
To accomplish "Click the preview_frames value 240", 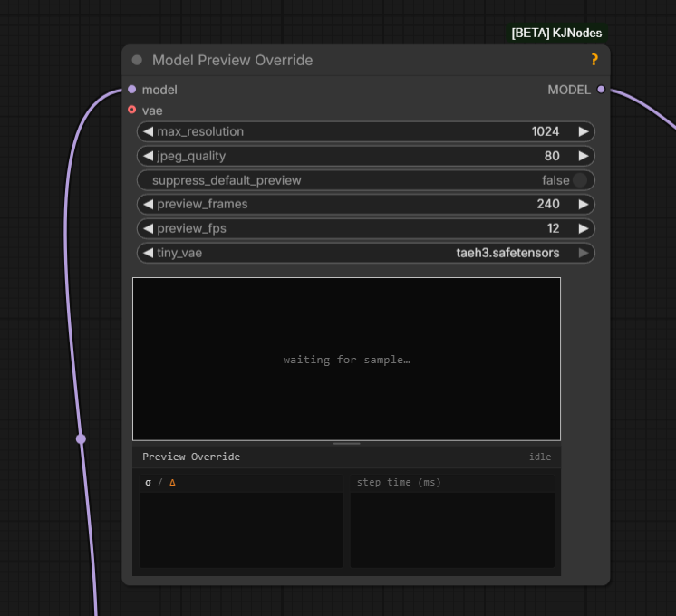I will point(548,204).
